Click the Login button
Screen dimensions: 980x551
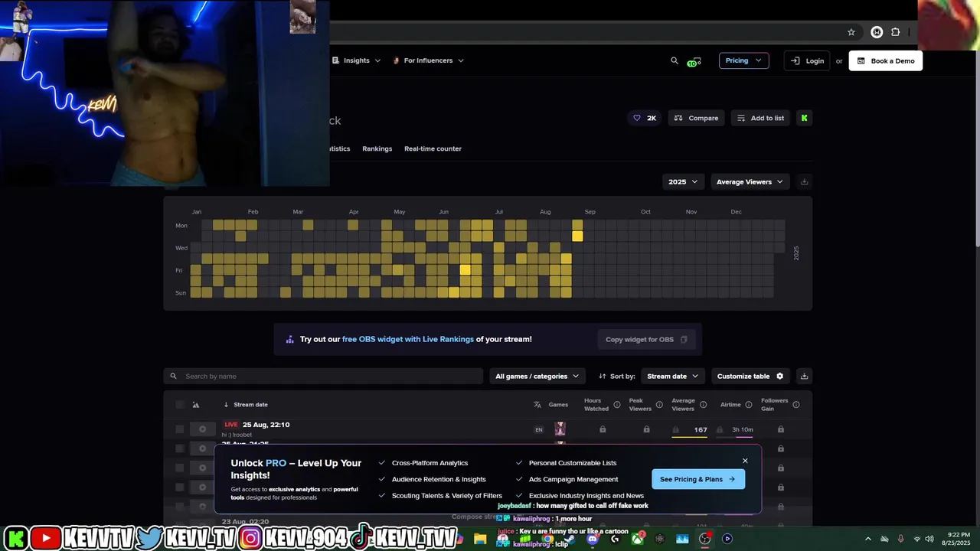point(807,60)
